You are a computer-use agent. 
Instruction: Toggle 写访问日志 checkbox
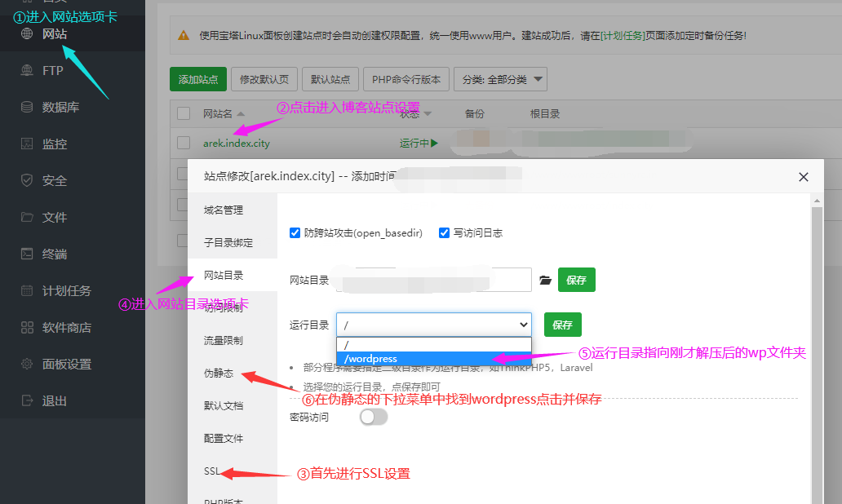click(x=444, y=232)
